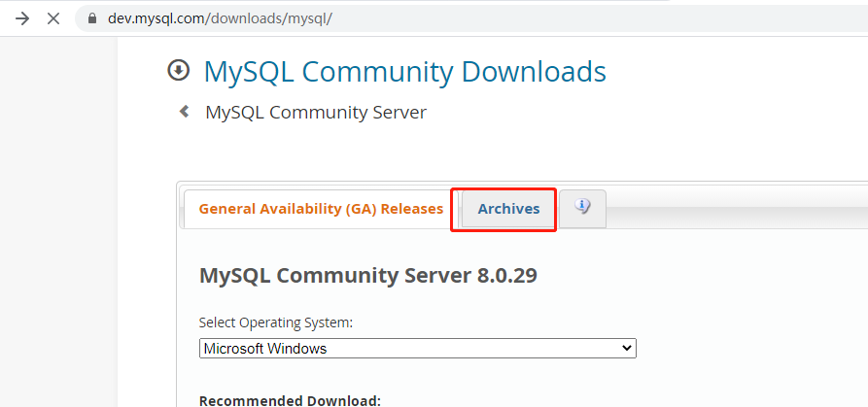
Task: Click the MySQL Community Server 8.0.29 heading
Action: tap(368, 276)
